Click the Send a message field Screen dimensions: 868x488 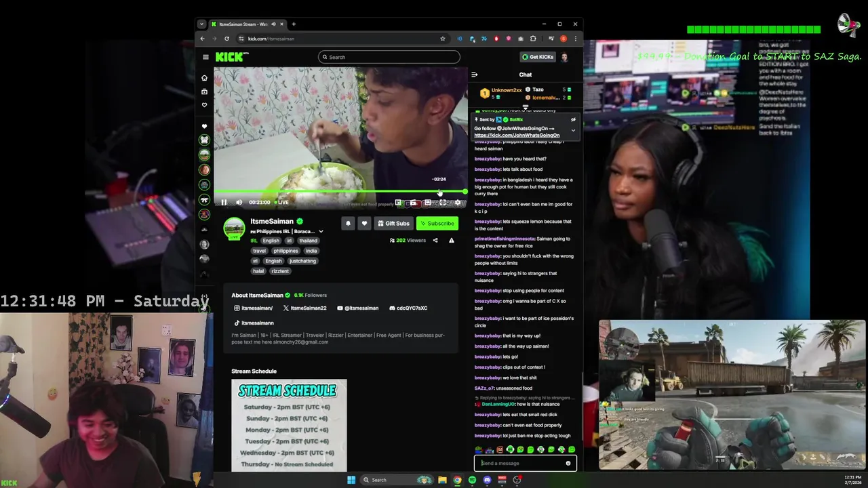click(526, 464)
